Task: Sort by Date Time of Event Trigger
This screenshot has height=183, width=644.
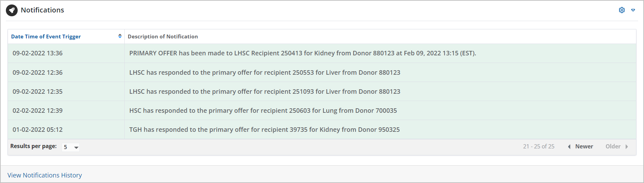Action: (120, 36)
